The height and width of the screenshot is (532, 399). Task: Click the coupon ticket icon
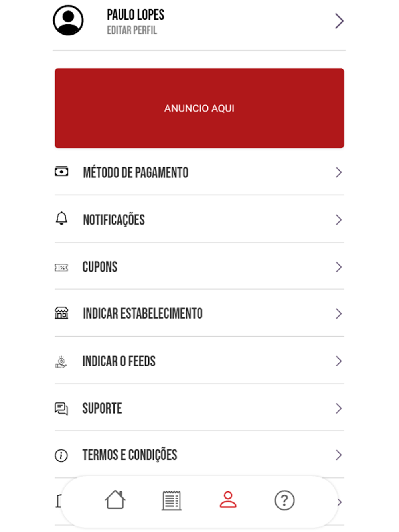click(61, 268)
